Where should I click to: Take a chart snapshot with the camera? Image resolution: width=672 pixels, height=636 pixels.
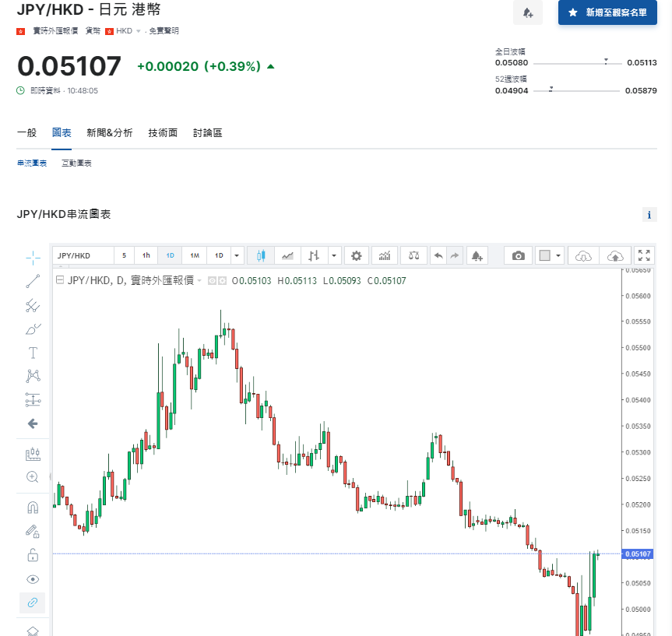[x=518, y=255]
